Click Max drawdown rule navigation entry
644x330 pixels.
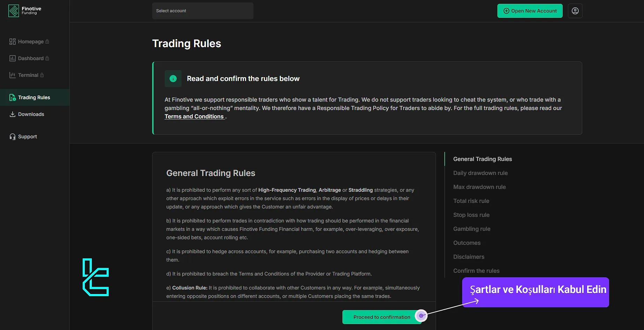point(479,187)
